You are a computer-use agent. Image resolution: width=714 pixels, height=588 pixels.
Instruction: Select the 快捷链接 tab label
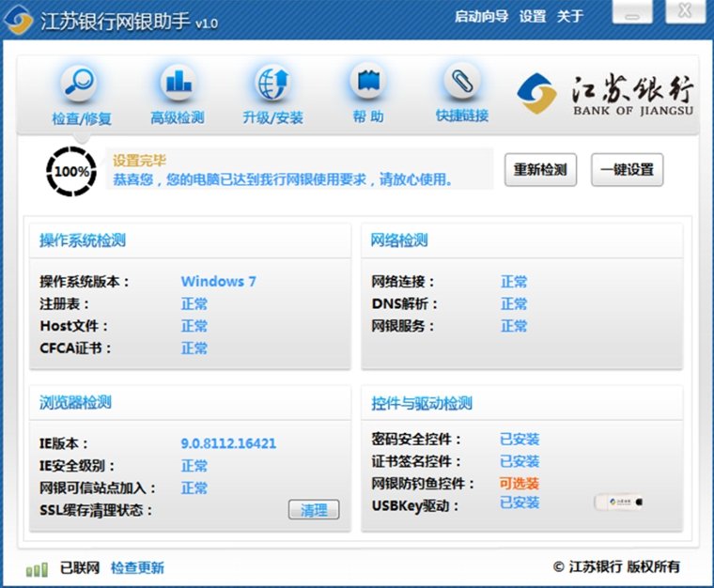[x=461, y=116]
